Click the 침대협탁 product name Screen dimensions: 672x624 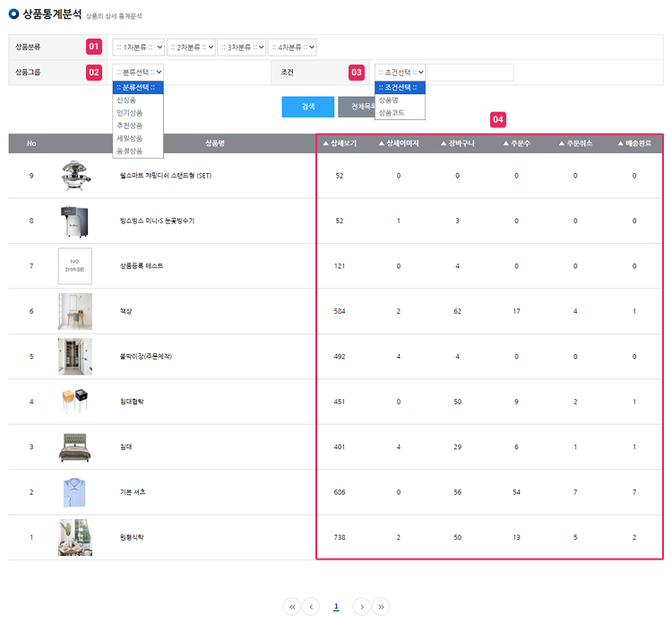pos(132,402)
